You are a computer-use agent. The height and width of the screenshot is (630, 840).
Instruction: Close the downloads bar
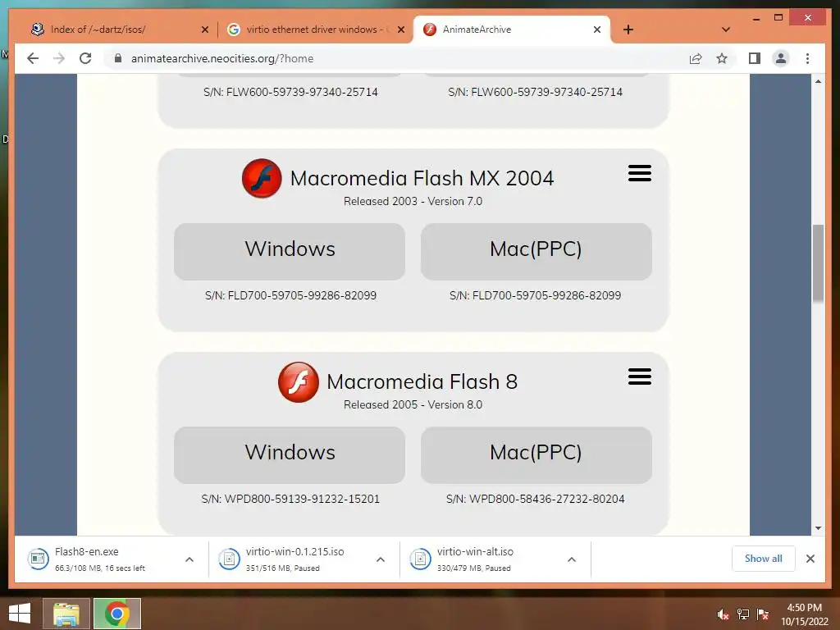pyautogui.click(x=810, y=559)
